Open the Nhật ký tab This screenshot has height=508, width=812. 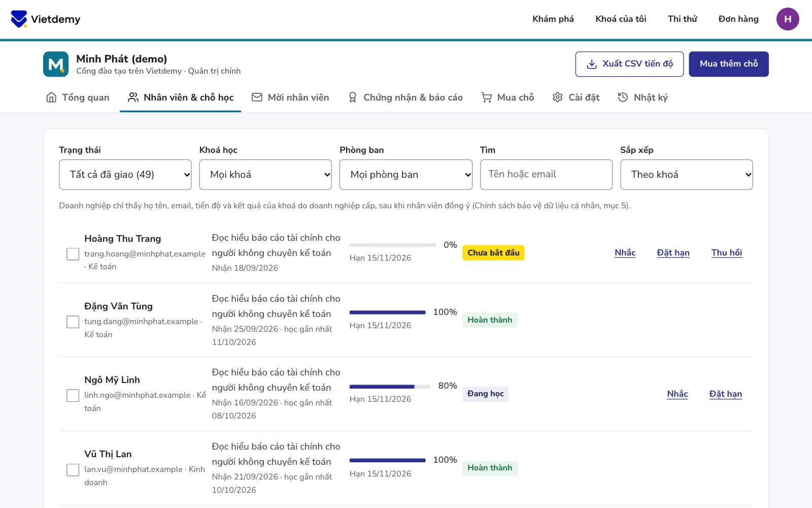click(643, 98)
